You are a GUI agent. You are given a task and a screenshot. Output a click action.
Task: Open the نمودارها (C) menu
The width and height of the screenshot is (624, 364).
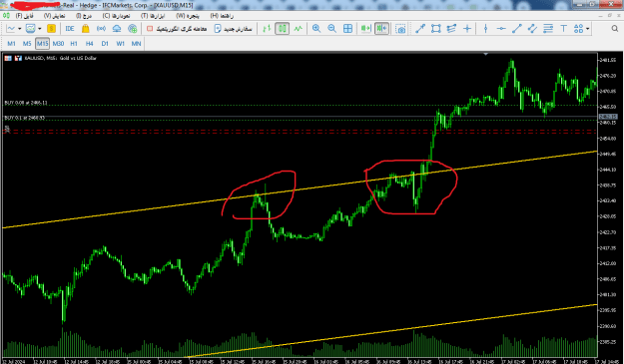116,16
